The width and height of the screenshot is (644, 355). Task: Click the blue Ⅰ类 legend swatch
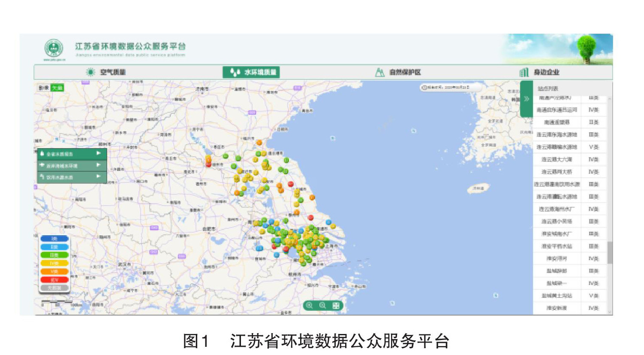click(54, 239)
